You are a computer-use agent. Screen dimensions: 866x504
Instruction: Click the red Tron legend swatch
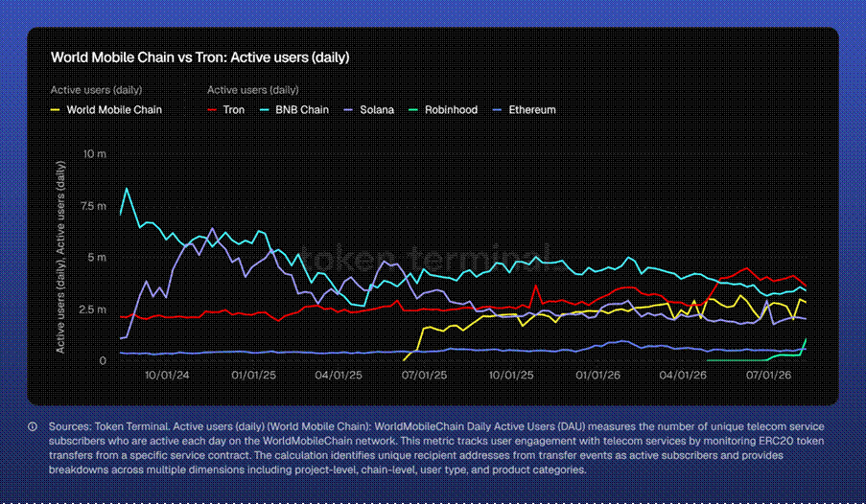[x=212, y=110]
